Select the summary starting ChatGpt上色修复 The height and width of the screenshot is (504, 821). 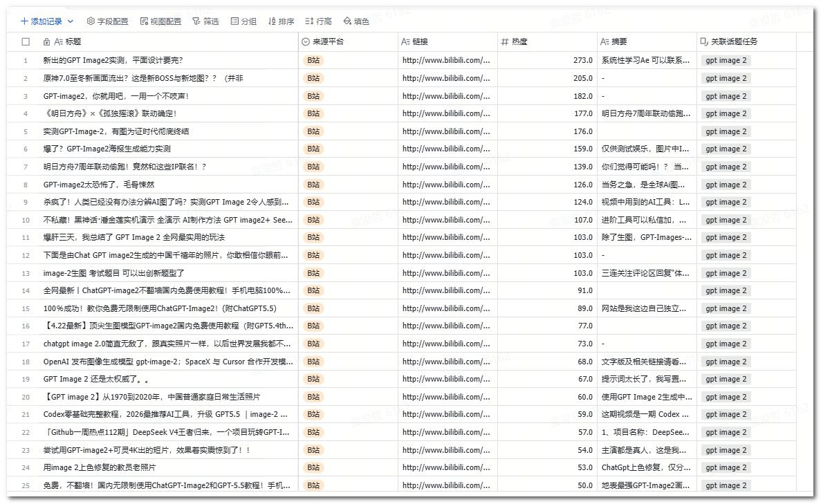(x=646, y=467)
